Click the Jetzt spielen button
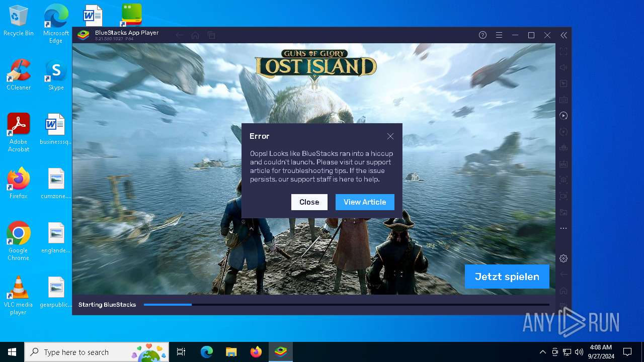This screenshot has height=362, width=644. click(x=507, y=277)
